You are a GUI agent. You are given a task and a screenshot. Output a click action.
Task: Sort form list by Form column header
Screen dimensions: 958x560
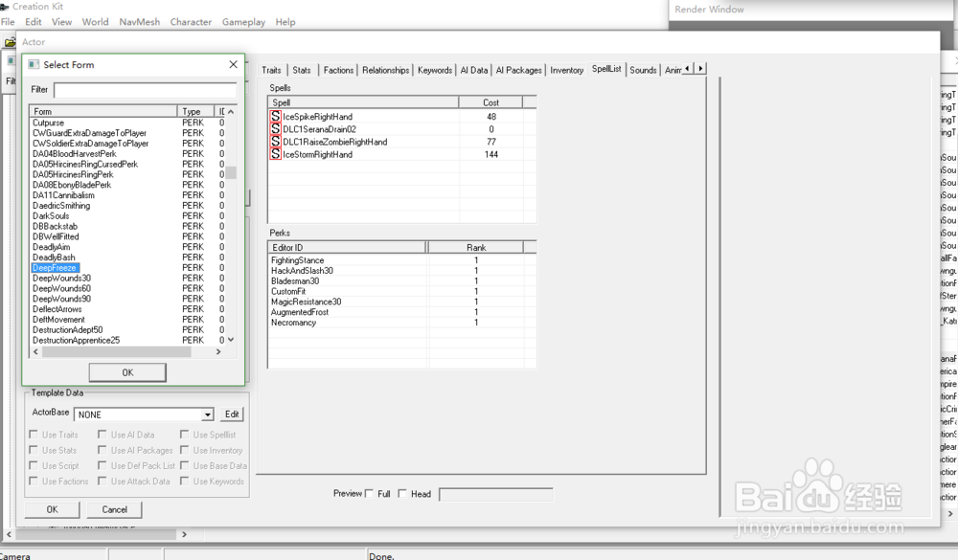[x=103, y=111]
